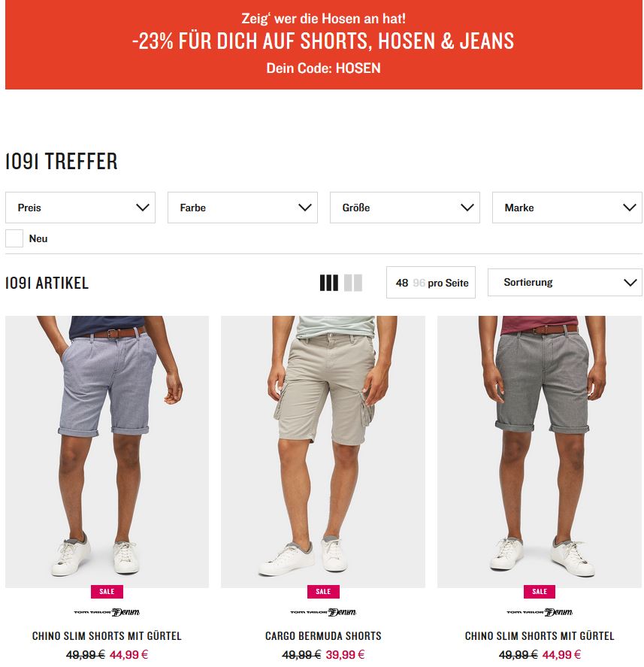Expand the Farbe filter dropdown

243,208
